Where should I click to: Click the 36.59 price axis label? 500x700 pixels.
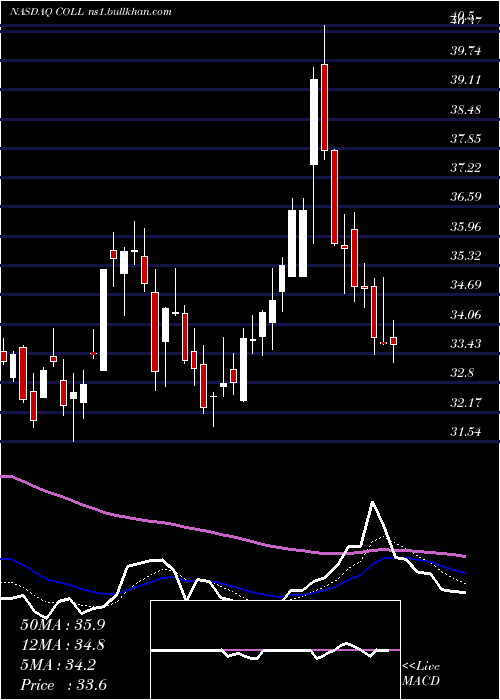466,197
